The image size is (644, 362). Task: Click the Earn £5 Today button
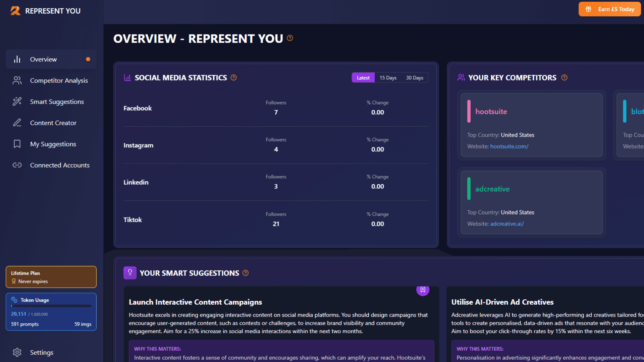[x=609, y=9]
